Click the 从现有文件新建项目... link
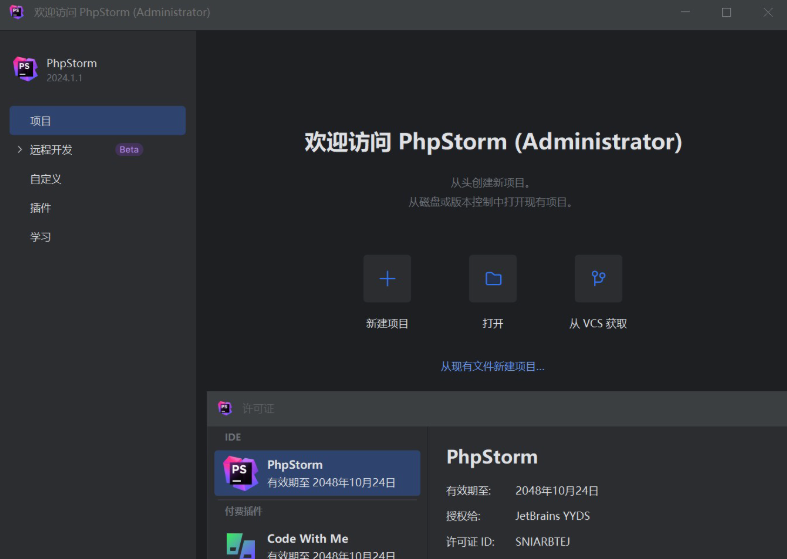Image resolution: width=787 pixels, height=559 pixels. pos(492,366)
